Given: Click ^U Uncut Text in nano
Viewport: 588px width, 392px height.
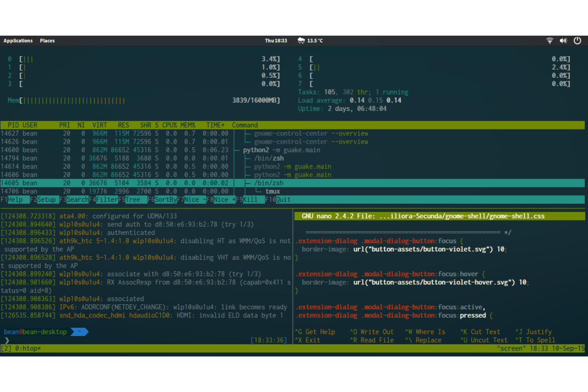Looking at the screenshot, I should click(484, 340).
